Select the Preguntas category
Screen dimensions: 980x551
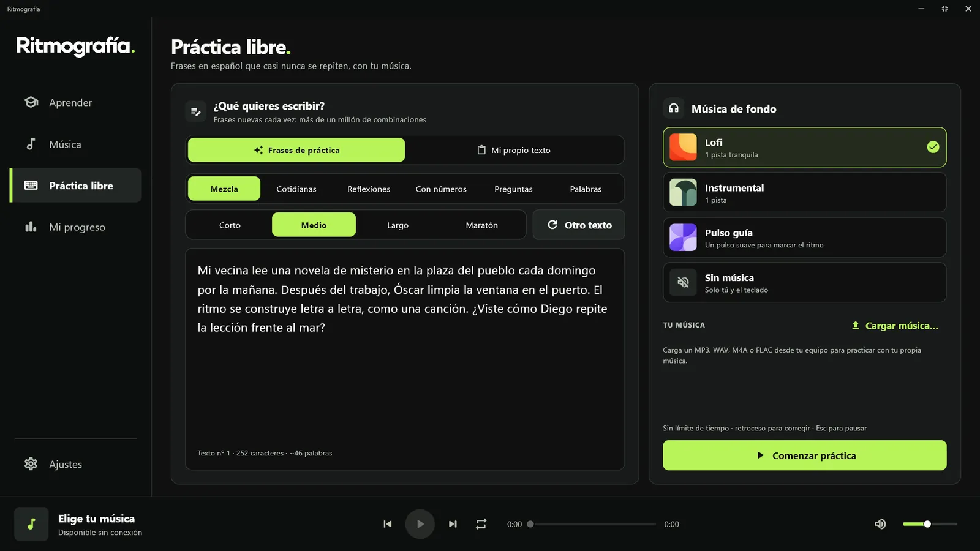tap(513, 189)
